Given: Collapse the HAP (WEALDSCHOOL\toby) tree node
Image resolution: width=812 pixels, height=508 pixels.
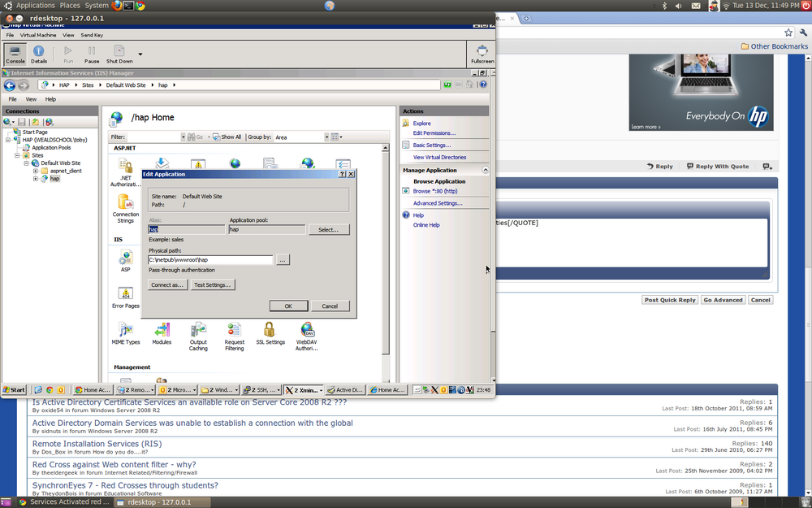Looking at the screenshot, I should (x=8, y=140).
